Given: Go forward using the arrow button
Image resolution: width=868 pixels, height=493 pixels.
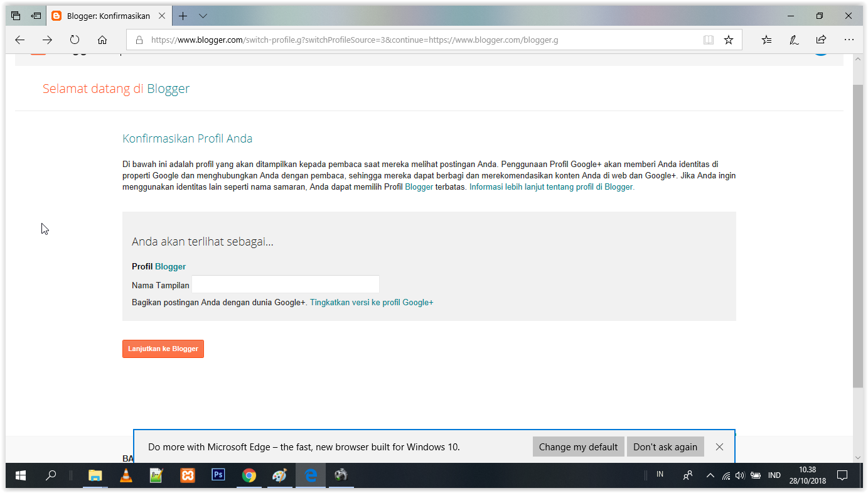Looking at the screenshot, I should click(47, 40).
